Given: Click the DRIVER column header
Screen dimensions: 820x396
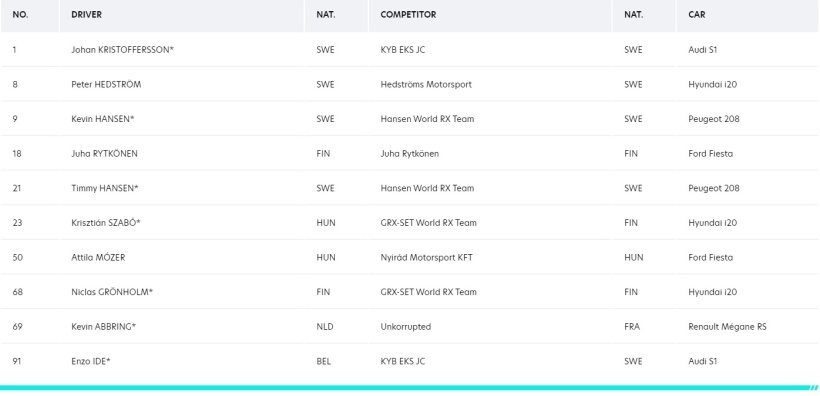Looking at the screenshot, I should tap(87, 15).
